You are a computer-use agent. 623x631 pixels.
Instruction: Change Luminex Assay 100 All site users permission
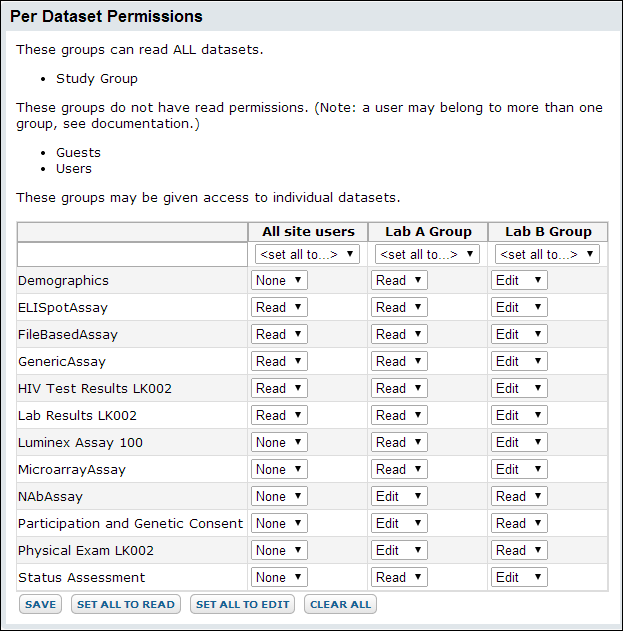[x=279, y=442]
